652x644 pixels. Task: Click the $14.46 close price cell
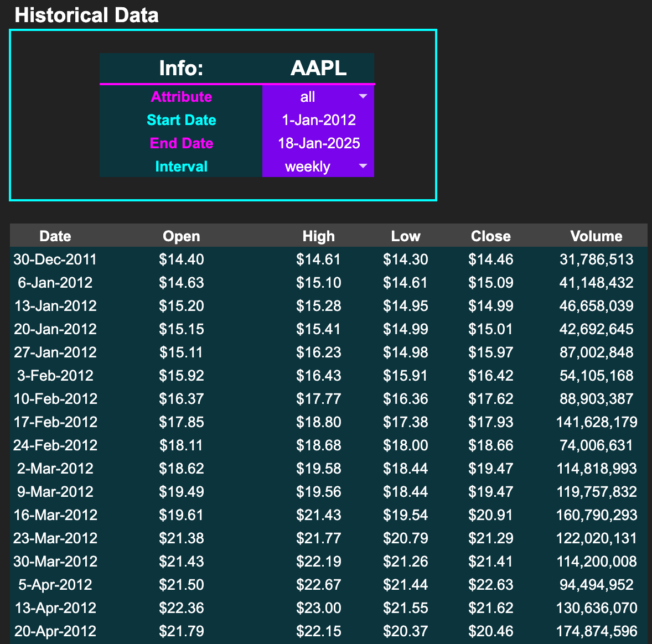tap(491, 259)
